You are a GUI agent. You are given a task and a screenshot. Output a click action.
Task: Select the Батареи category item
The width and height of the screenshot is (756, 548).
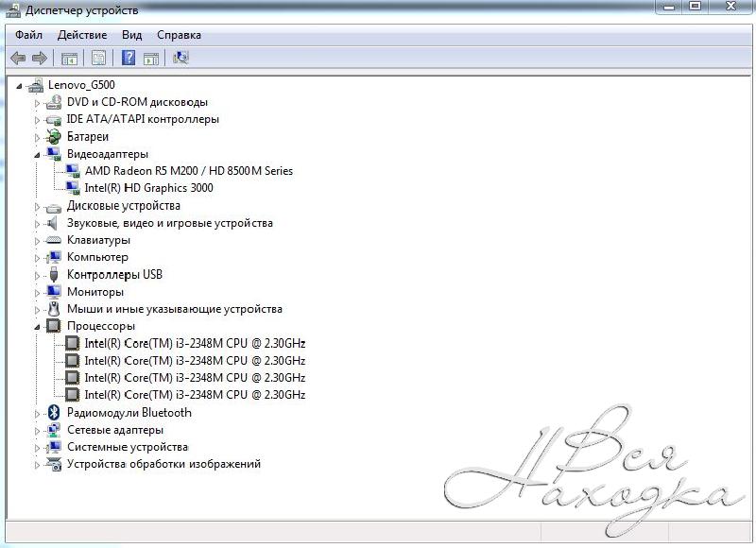pos(87,137)
